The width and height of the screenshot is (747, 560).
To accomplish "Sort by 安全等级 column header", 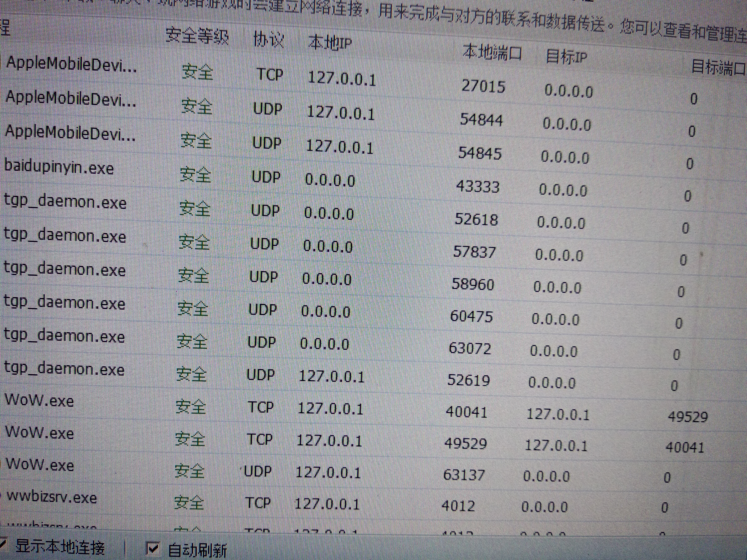I will [x=197, y=36].
